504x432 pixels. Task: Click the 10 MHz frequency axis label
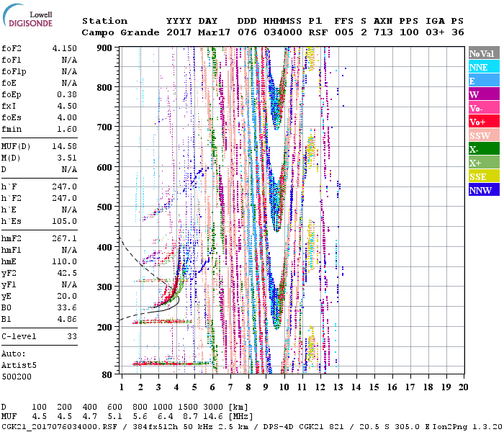pos(284,387)
